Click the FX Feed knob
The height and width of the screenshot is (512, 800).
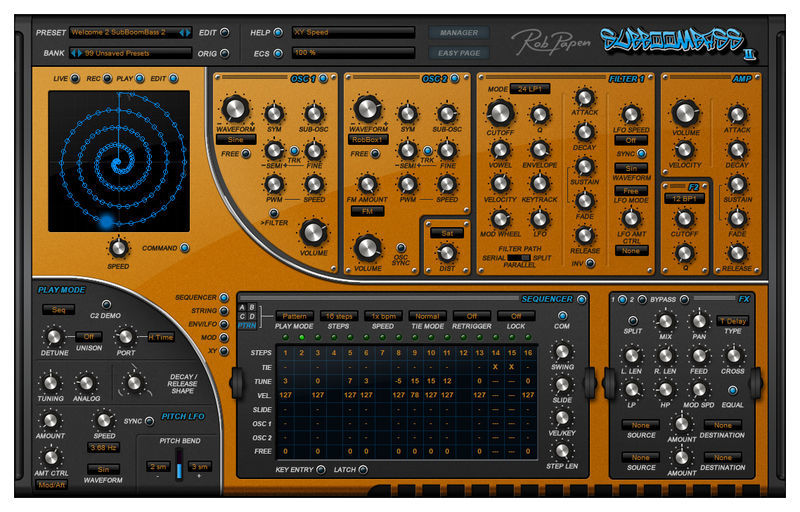pos(699,355)
